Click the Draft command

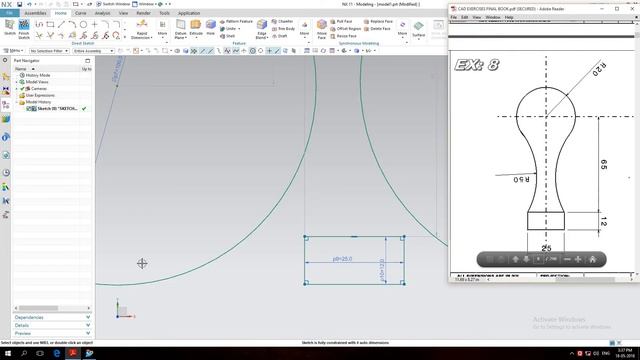(x=280, y=36)
